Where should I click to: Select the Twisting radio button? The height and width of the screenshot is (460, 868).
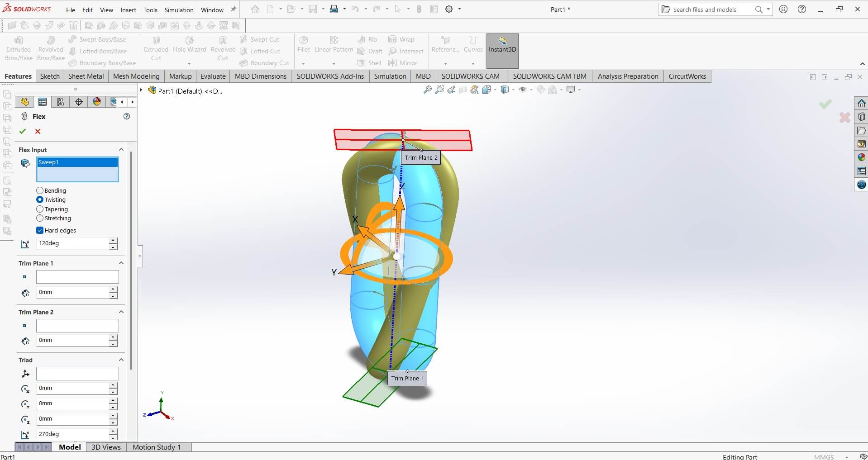40,199
